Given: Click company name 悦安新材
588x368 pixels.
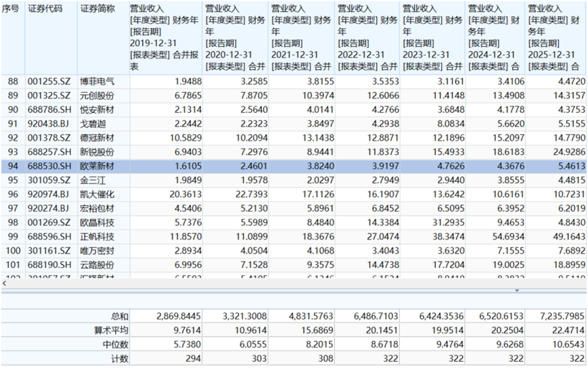Looking at the screenshot, I should [97, 110].
